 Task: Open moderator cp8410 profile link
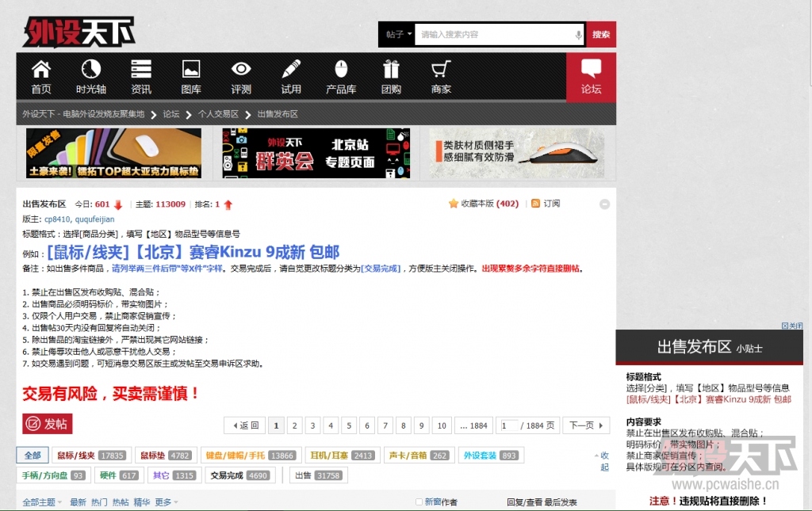[57, 219]
